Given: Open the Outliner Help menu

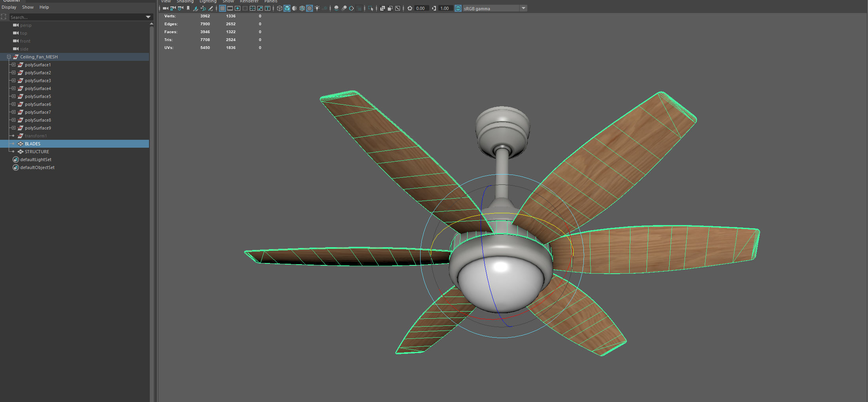Looking at the screenshot, I should [x=44, y=7].
